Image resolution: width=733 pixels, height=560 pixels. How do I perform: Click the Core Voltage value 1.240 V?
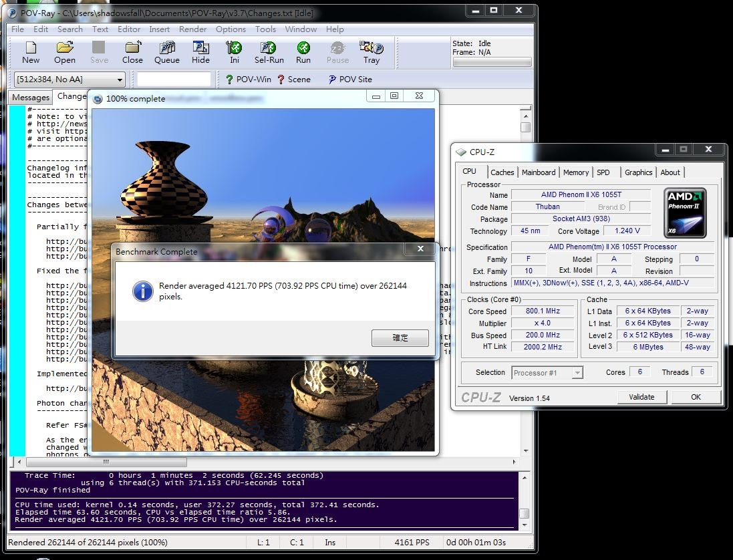click(627, 231)
